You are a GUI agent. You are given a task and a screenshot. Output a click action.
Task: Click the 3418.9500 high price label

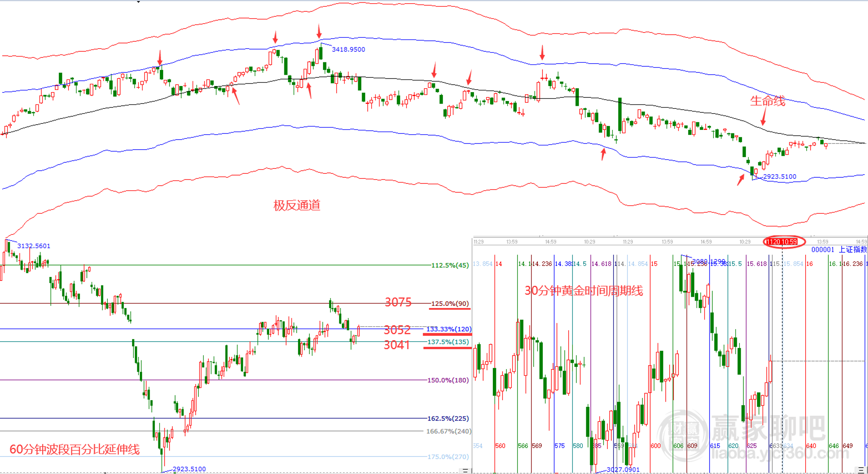click(x=348, y=50)
